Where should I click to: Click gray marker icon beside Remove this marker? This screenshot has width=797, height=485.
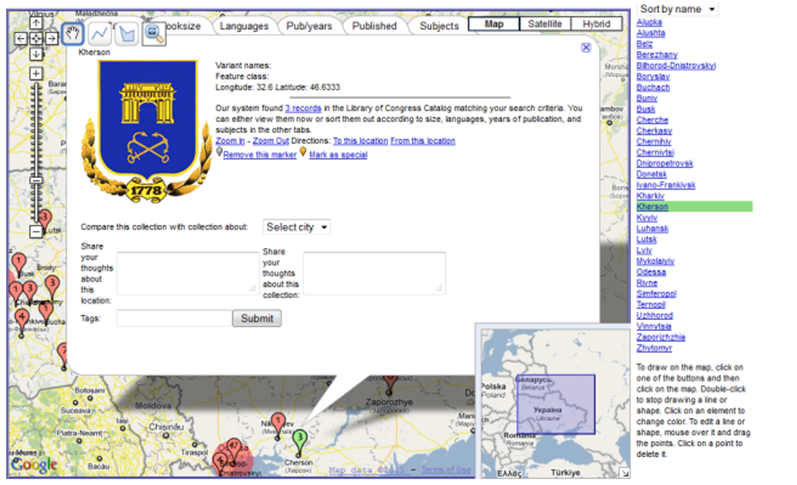pos(219,151)
